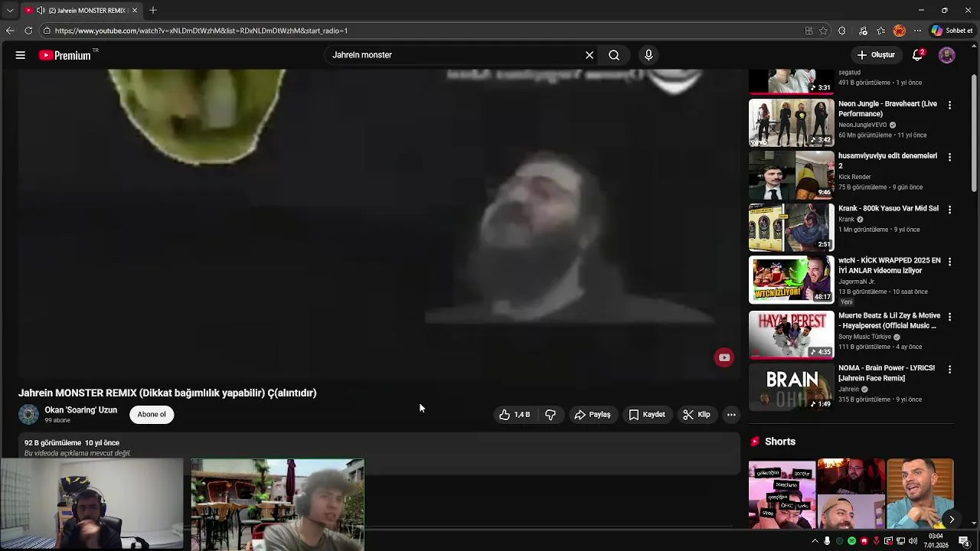
Task: Open options for Neon Jungle Braveheart video
Action: (x=949, y=105)
